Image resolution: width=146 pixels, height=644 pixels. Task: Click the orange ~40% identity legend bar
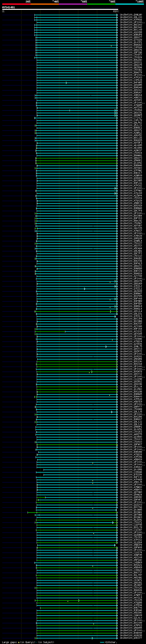[x=45, y=4]
